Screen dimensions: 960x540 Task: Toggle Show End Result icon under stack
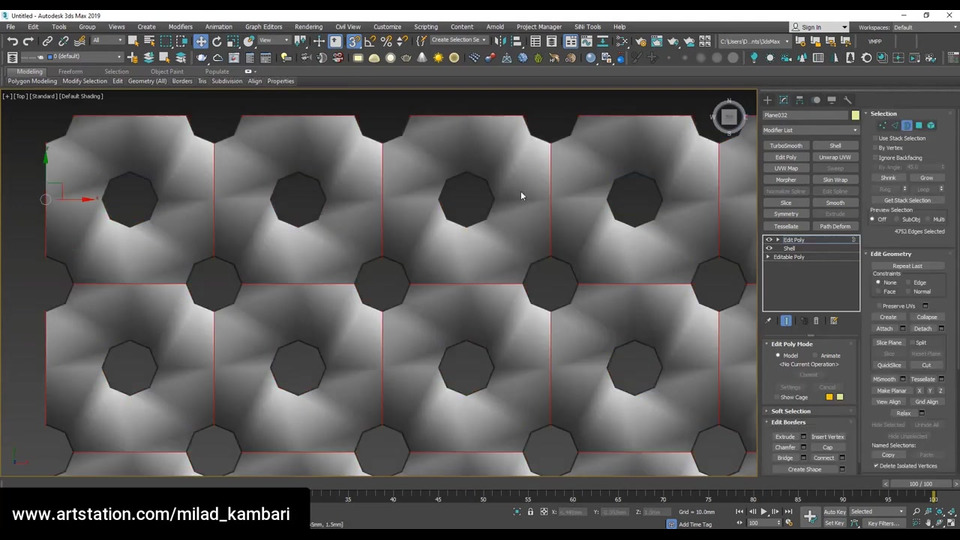786,321
